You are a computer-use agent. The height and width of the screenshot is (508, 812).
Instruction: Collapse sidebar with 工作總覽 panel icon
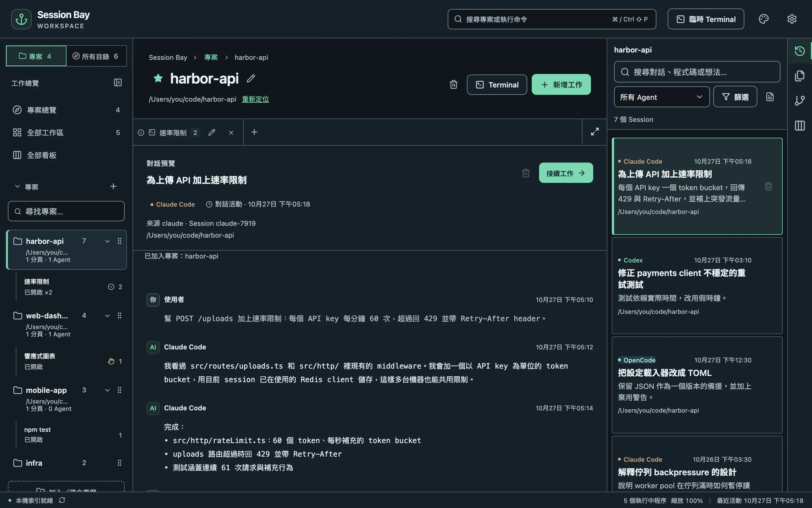(118, 83)
